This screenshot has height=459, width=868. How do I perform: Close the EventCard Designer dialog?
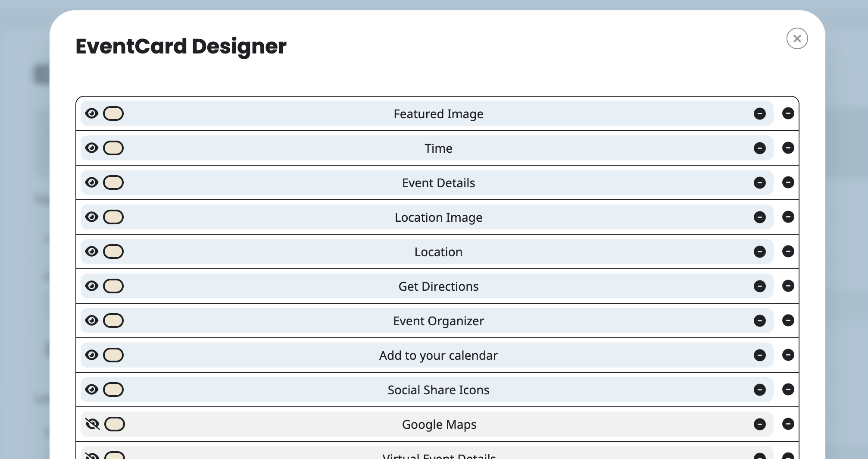point(797,39)
